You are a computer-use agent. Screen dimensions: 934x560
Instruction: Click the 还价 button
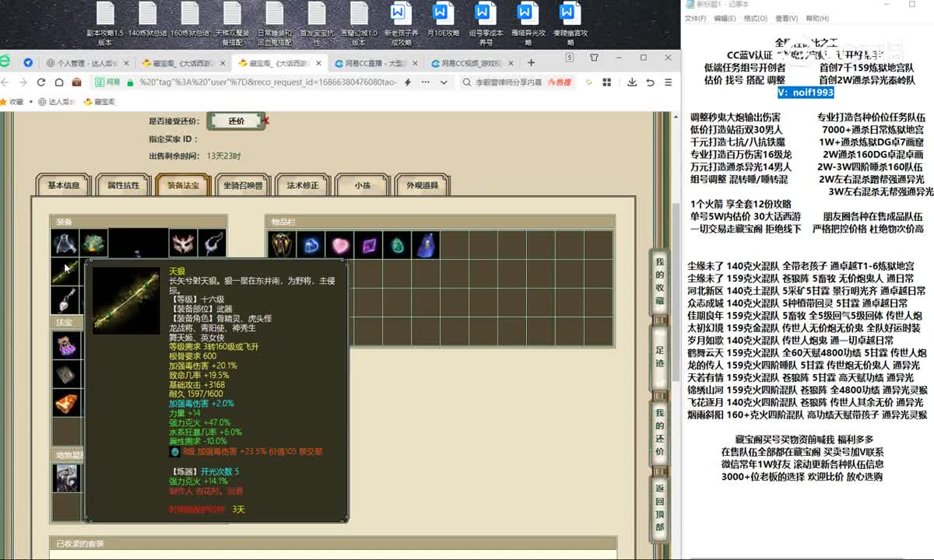click(x=237, y=121)
